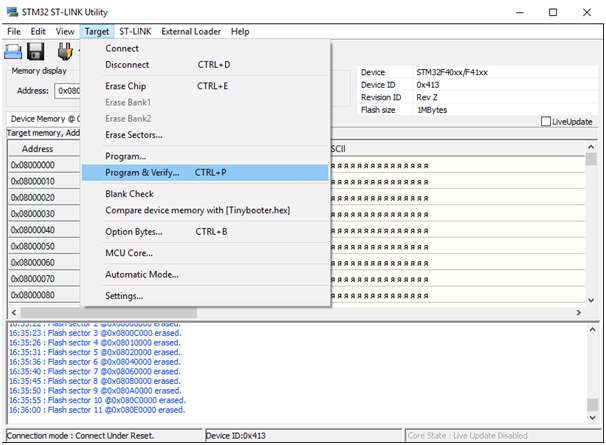Select memory row 0x08000030

44,214
